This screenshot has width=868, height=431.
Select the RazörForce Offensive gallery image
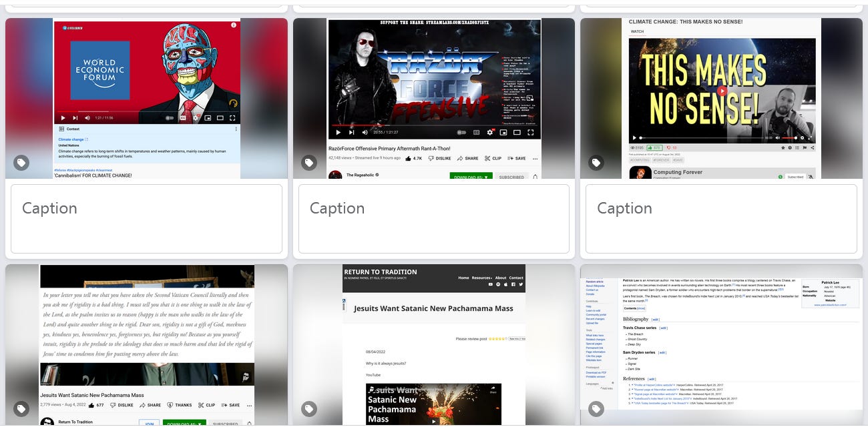coord(434,98)
